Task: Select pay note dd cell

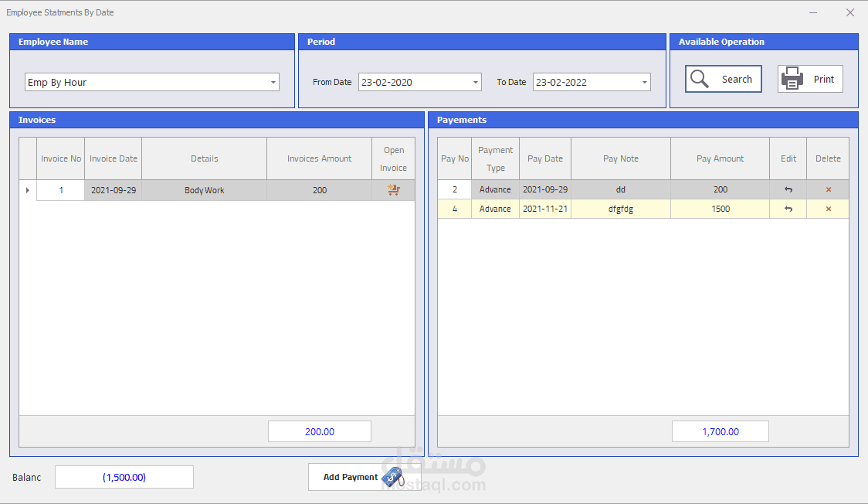Action: click(621, 189)
